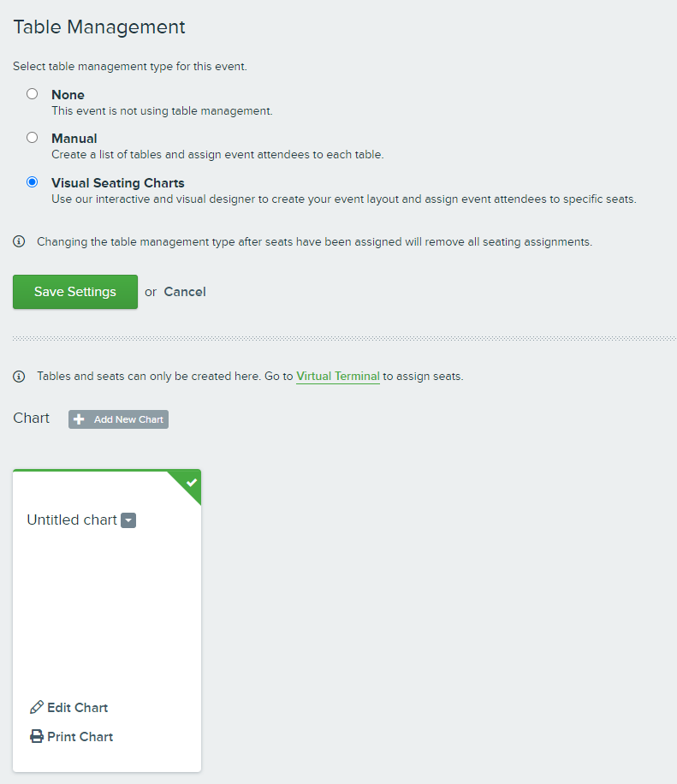Click info icon beside tables and seats note

(19, 376)
